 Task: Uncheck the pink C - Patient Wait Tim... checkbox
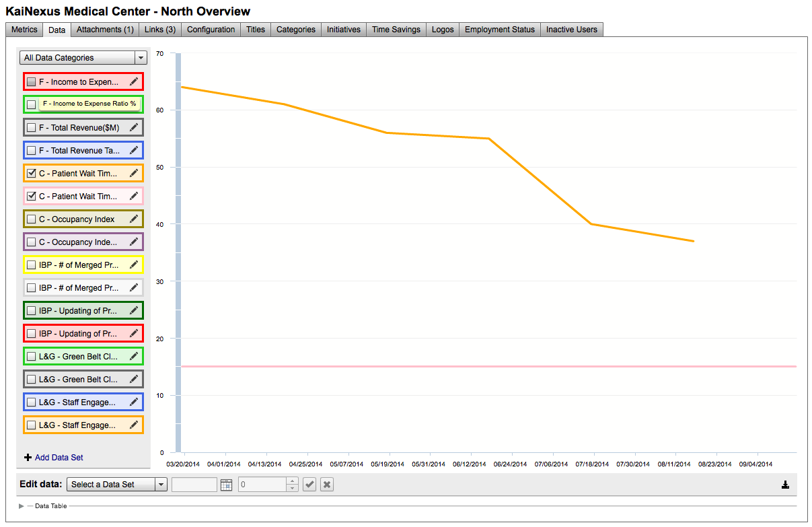coord(32,197)
